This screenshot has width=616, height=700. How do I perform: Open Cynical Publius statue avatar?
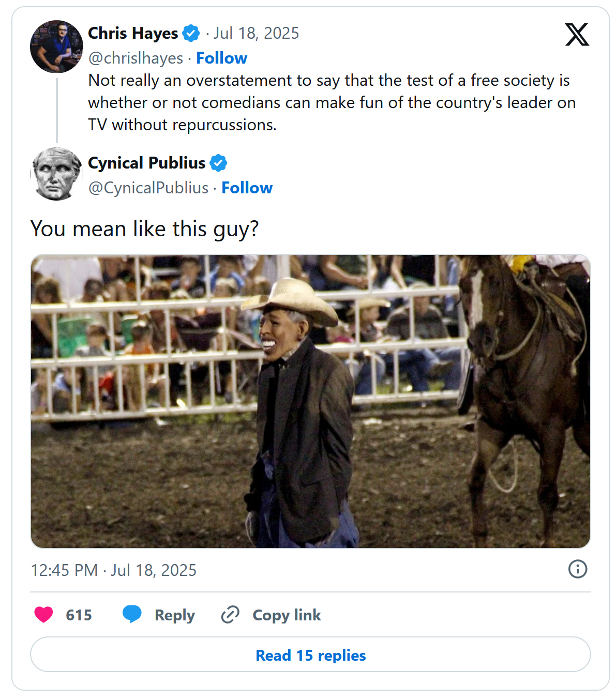click(56, 174)
